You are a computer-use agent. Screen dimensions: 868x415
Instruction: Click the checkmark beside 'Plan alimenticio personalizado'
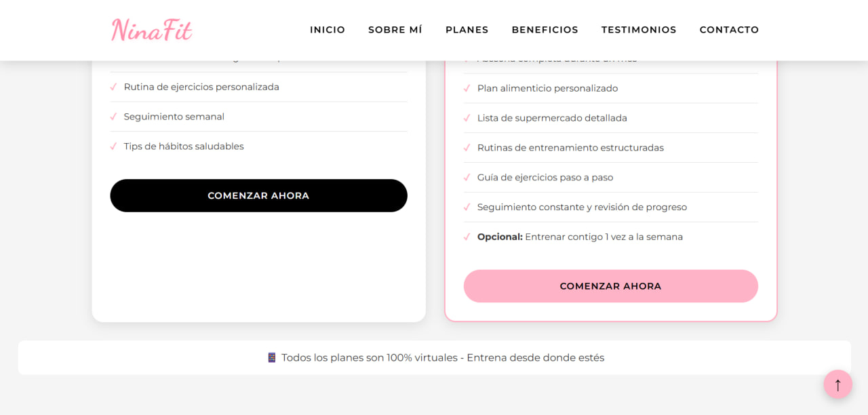pyautogui.click(x=467, y=88)
